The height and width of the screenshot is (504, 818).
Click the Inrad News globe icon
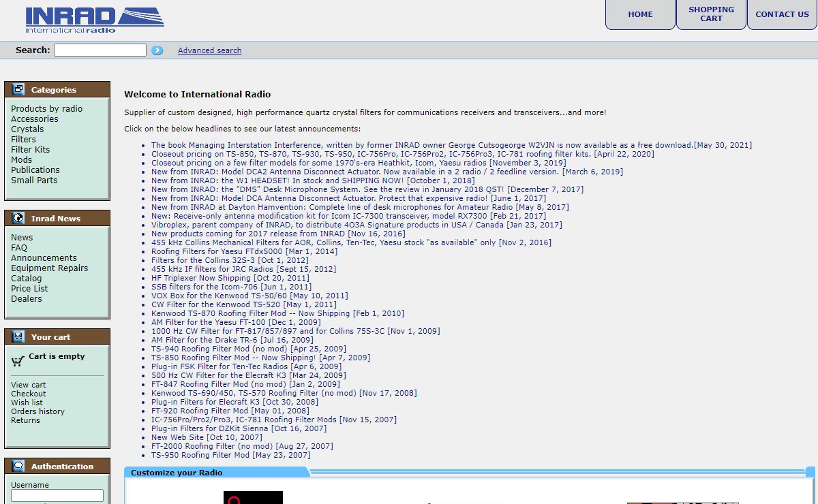18,219
